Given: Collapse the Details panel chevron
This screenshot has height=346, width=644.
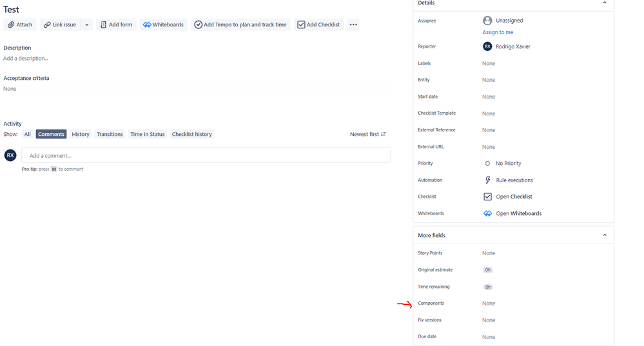Looking at the screenshot, I should 605,3.
